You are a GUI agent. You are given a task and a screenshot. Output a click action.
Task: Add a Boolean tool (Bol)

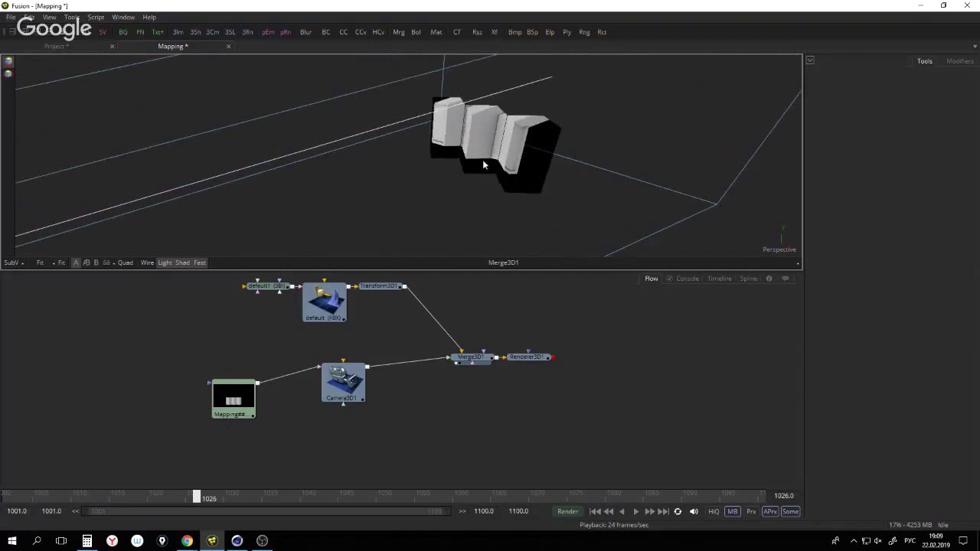click(x=416, y=32)
